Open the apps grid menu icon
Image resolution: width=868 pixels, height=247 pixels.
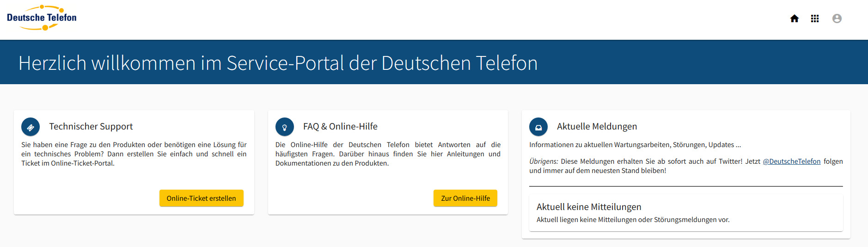tap(815, 19)
